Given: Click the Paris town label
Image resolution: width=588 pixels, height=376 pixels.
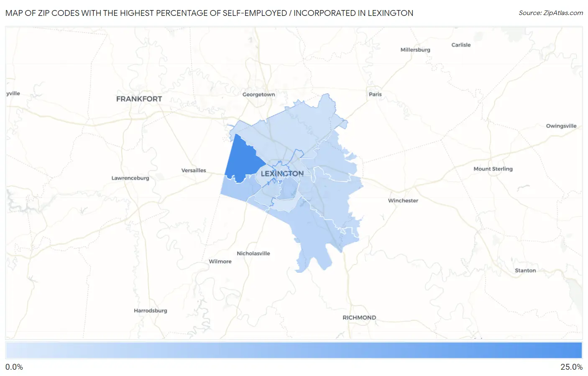Looking at the screenshot, I should [375, 94].
